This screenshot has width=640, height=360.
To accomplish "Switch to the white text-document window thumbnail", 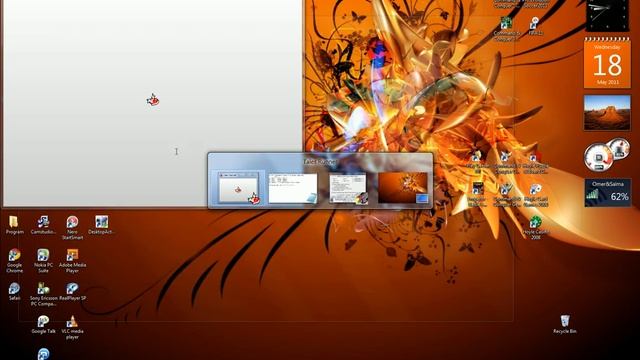I will point(293,188).
